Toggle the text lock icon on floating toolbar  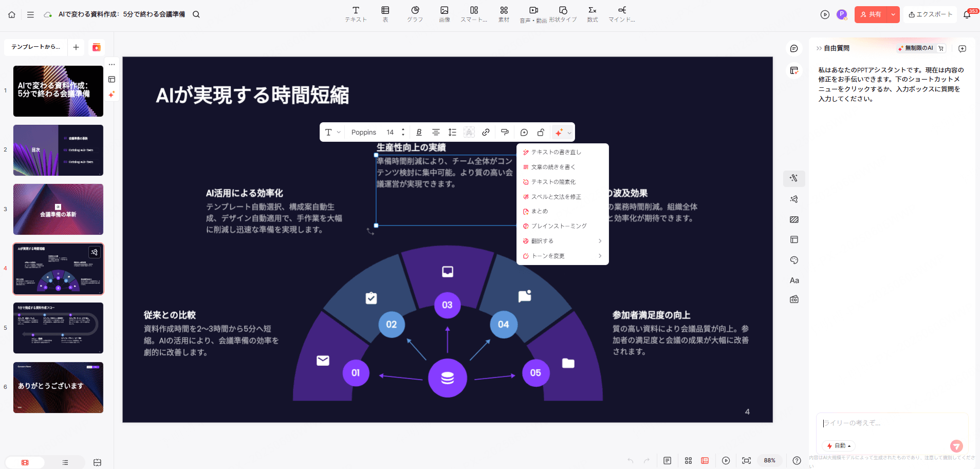[540, 132]
